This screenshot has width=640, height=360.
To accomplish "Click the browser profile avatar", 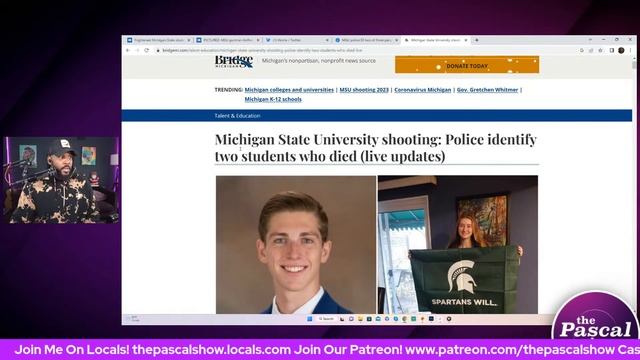I will [621, 51].
